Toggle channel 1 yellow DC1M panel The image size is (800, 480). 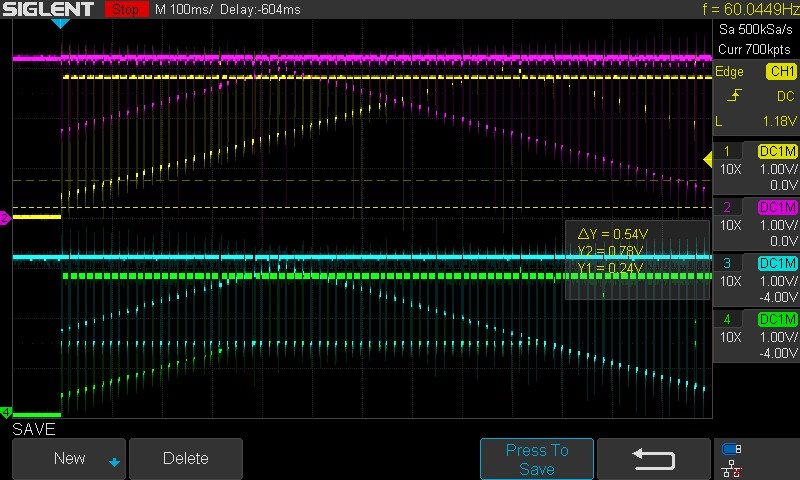point(756,167)
